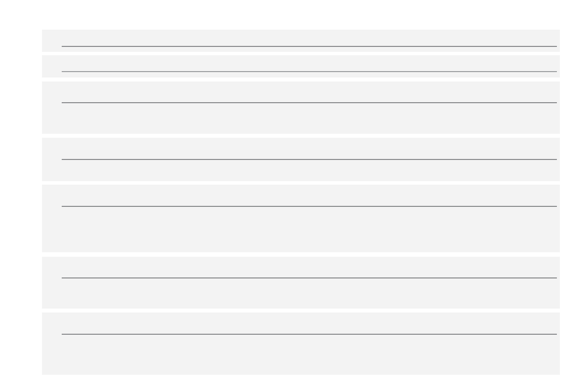Image resolution: width=588 pixels, height=392 pixels.
Task: Click the horizontal line in the first gray panel
Action: coord(309,46)
